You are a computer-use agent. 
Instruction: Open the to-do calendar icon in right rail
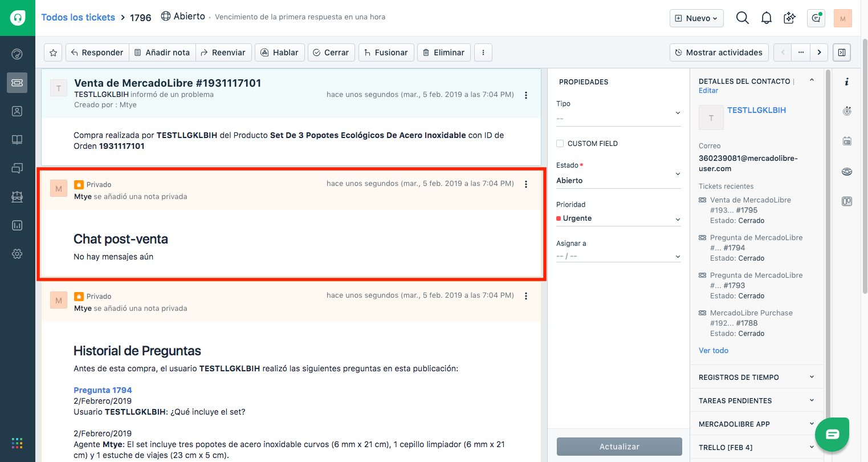tap(847, 141)
